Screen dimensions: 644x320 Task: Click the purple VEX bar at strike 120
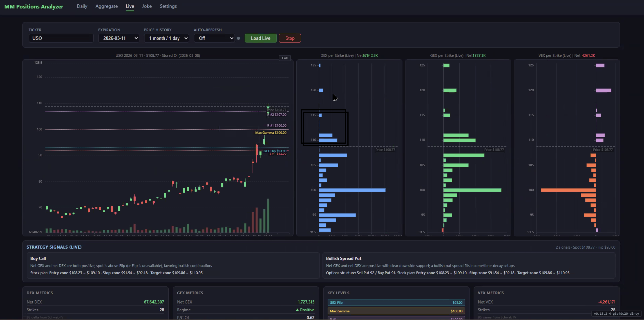603,90
